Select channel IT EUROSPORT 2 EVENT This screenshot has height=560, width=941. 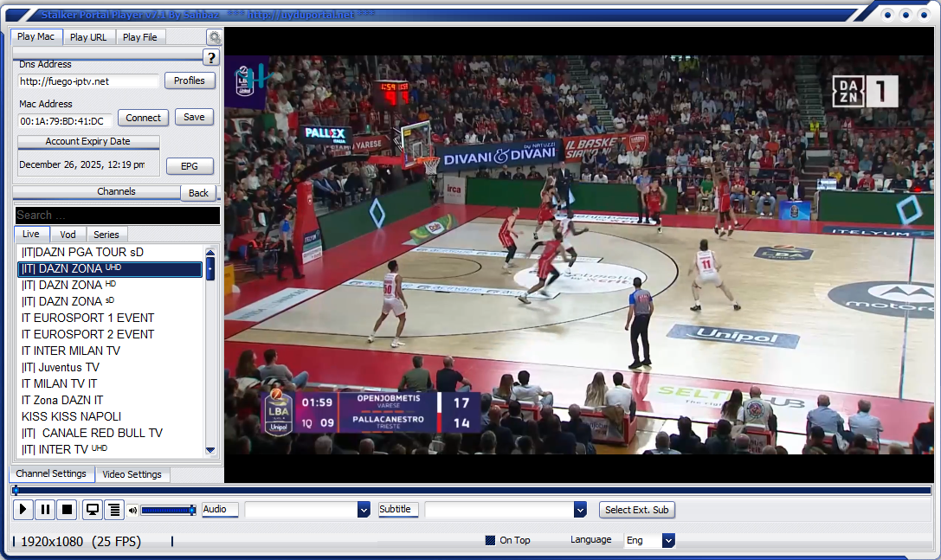(x=111, y=334)
